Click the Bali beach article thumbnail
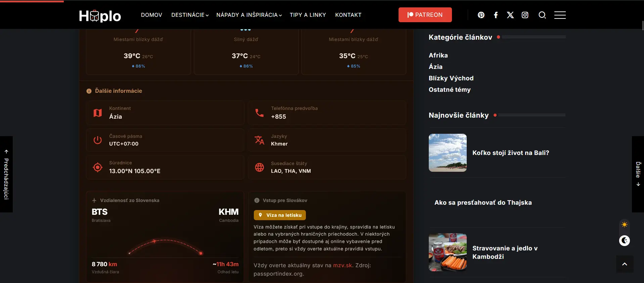Viewport: 644px width, 283px height. click(x=448, y=153)
